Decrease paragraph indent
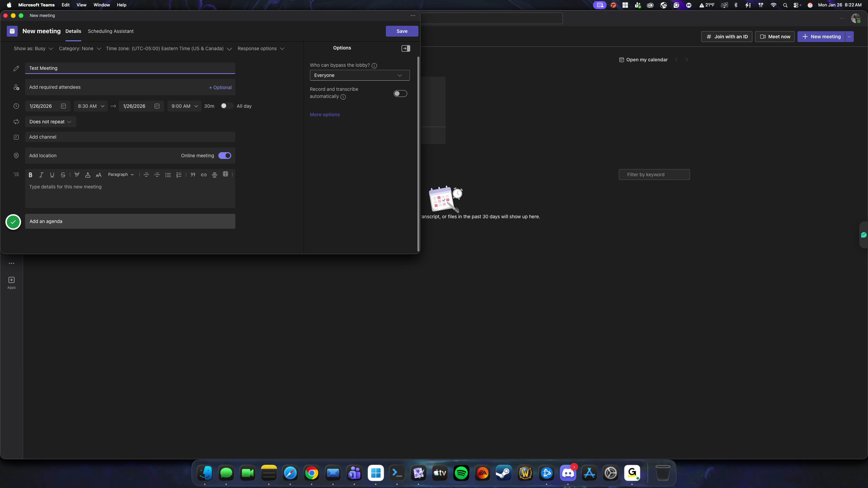This screenshot has width=868, height=488. pos(146,175)
